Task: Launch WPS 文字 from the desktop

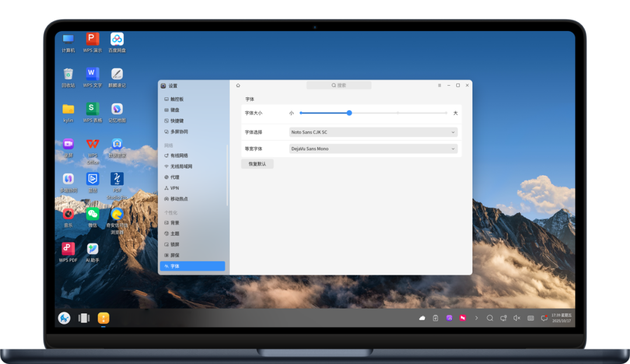Action: point(92,74)
